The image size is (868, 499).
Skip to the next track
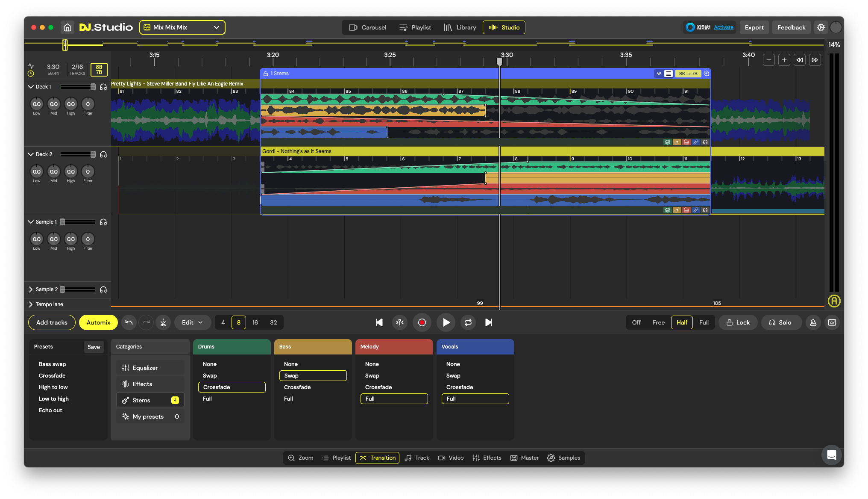click(x=489, y=322)
